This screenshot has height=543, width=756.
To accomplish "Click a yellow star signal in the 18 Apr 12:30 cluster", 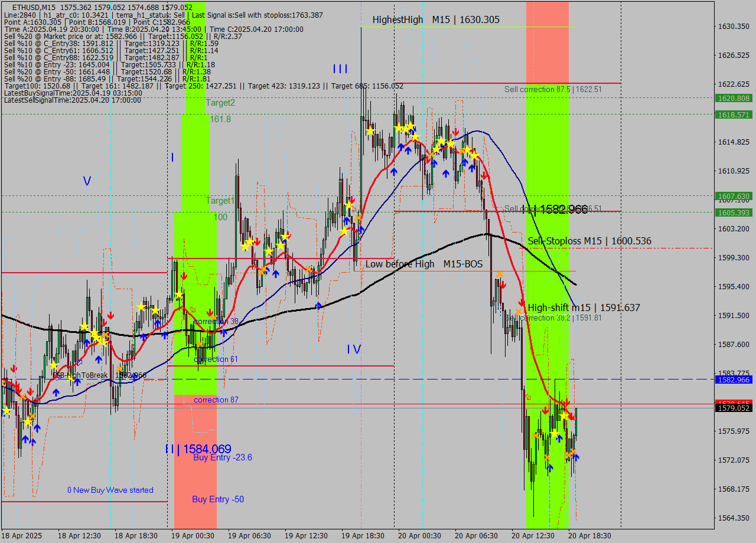I will click(84, 325).
